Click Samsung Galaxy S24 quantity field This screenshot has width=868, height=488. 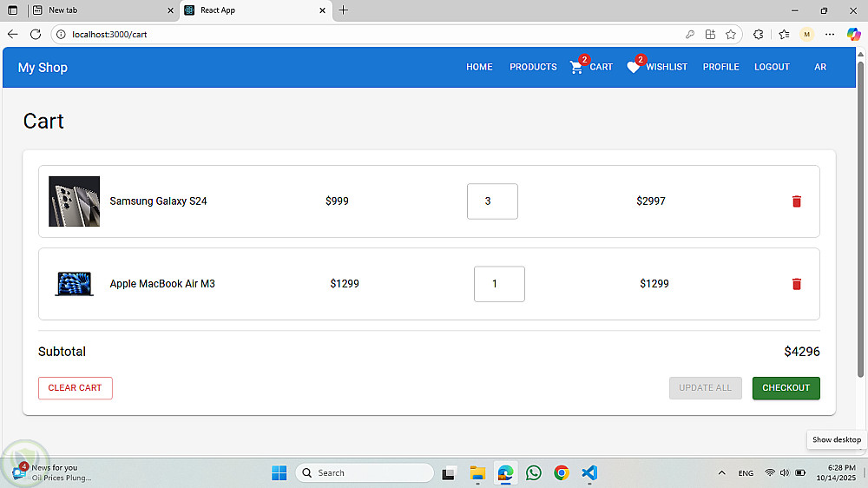pos(492,201)
